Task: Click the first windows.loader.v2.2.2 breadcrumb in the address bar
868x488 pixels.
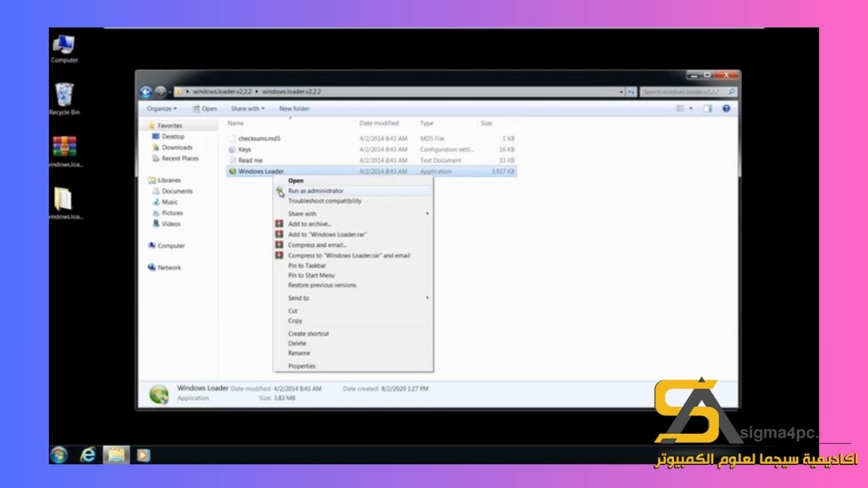Action: click(x=222, y=91)
